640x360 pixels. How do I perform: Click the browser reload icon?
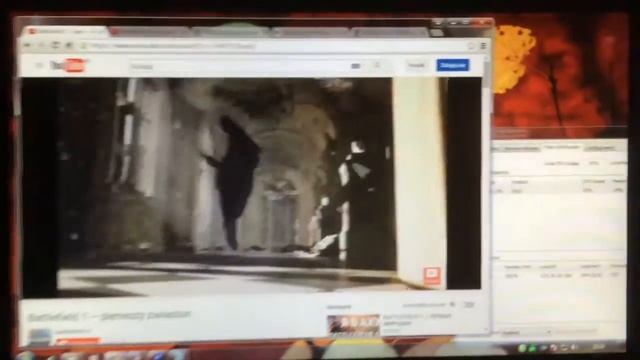tap(55, 45)
